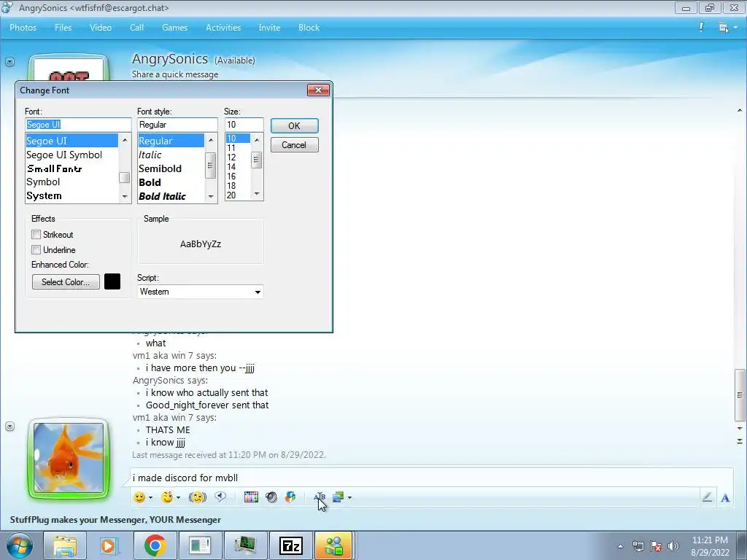
Task: Click the volume tray icon
Action: tap(673, 546)
